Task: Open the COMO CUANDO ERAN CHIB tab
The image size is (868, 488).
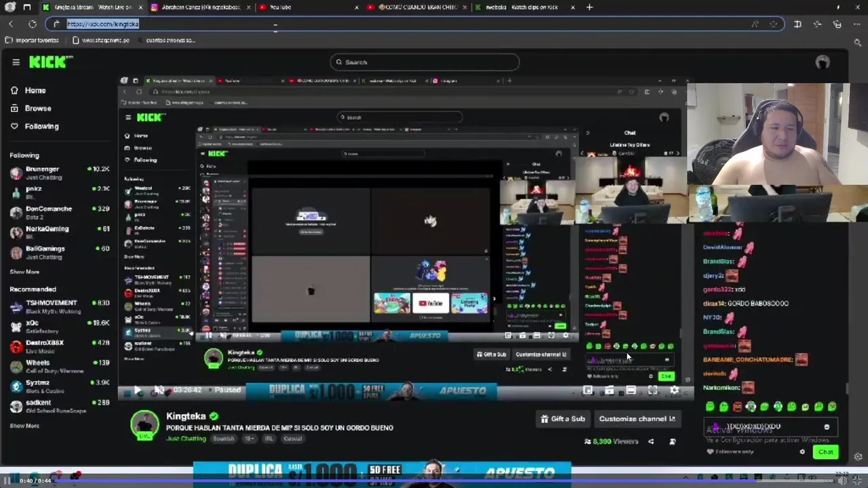Action: click(418, 7)
